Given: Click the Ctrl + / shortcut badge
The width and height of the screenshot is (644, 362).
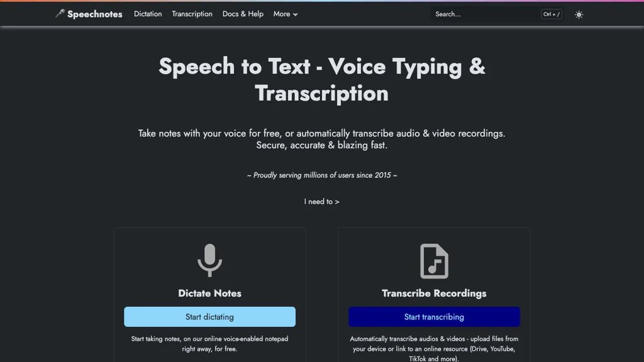Looking at the screenshot, I should (552, 14).
